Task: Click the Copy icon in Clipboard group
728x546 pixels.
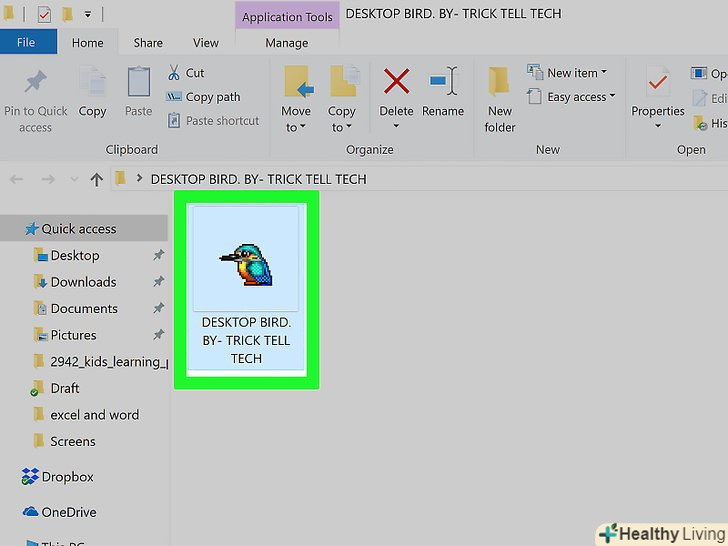Action: [92, 82]
